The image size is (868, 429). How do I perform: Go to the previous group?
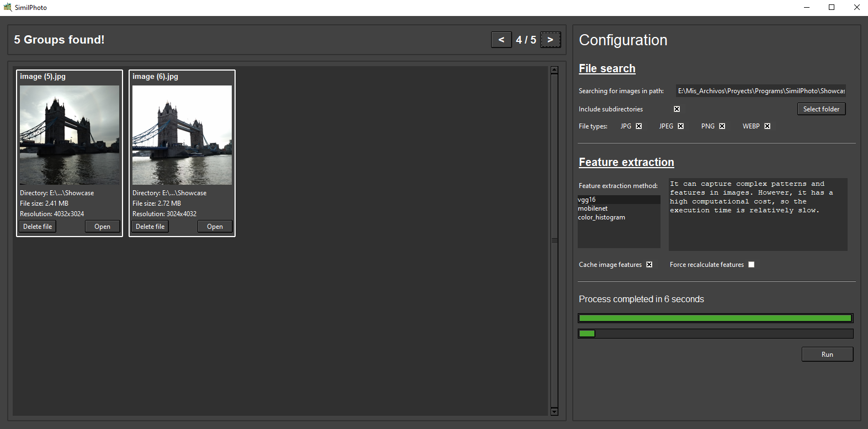point(501,40)
